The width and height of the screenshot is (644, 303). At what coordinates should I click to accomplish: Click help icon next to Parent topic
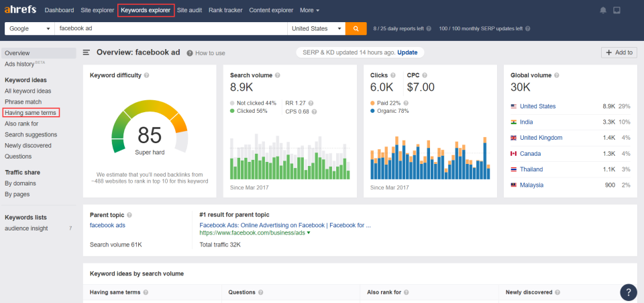(129, 215)
